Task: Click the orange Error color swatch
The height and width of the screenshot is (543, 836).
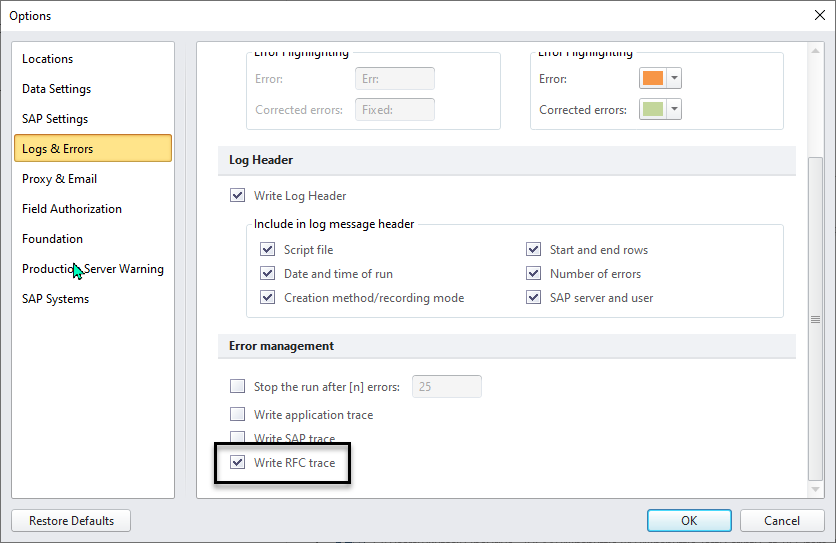Action: 652,79
